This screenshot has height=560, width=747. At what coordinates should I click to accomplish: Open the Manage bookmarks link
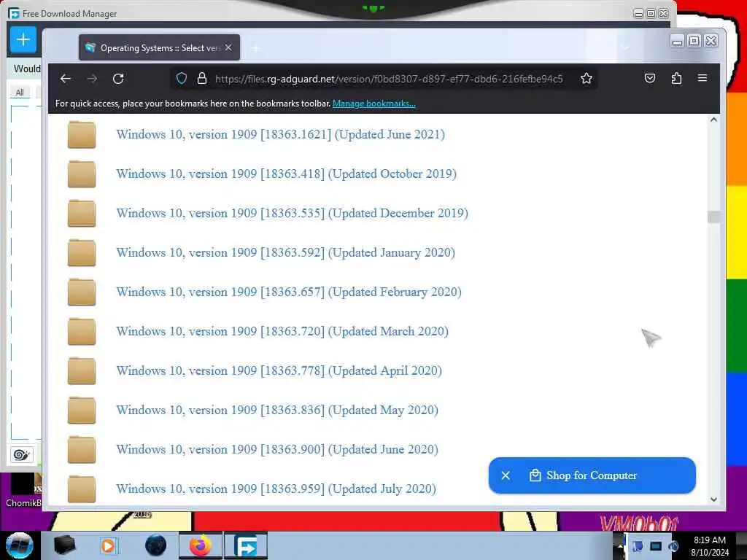coord(374,104)
